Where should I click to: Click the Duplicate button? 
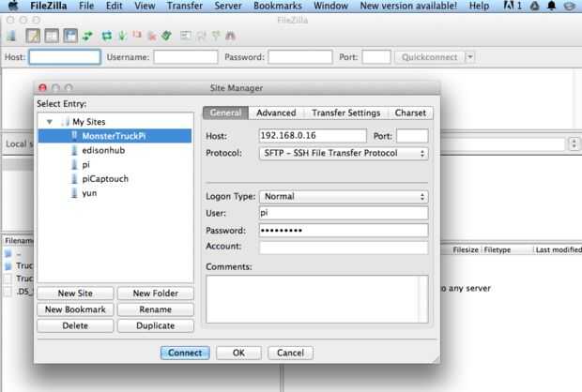(156, 325)
